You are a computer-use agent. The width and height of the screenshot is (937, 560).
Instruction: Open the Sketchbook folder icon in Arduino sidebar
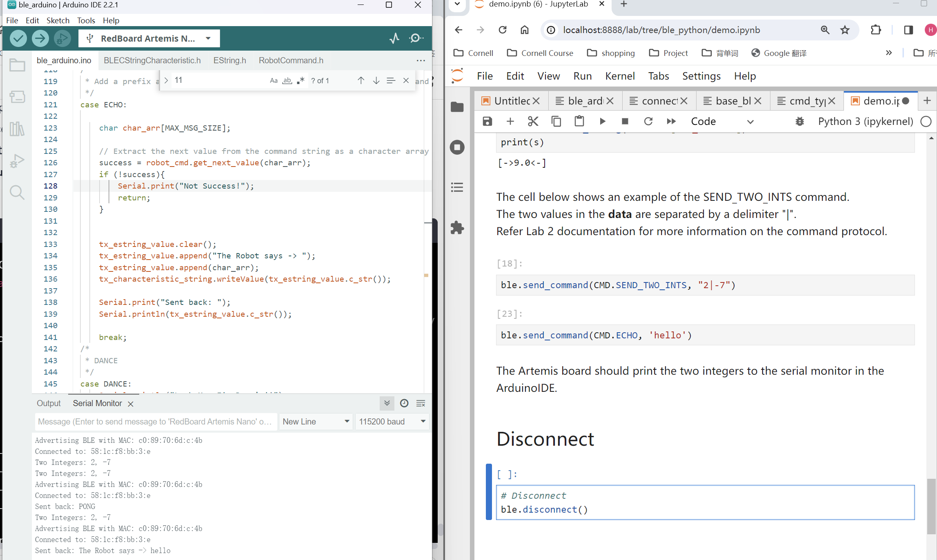coord(17,64)
